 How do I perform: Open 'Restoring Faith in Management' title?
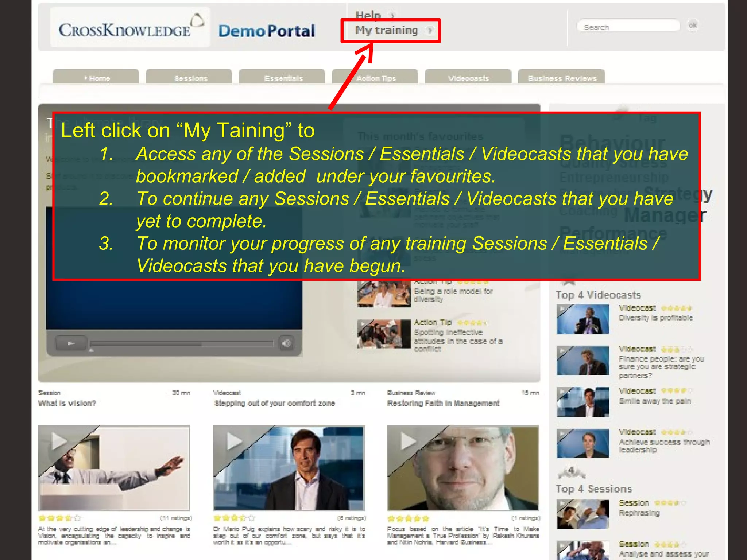pos(443,403)
